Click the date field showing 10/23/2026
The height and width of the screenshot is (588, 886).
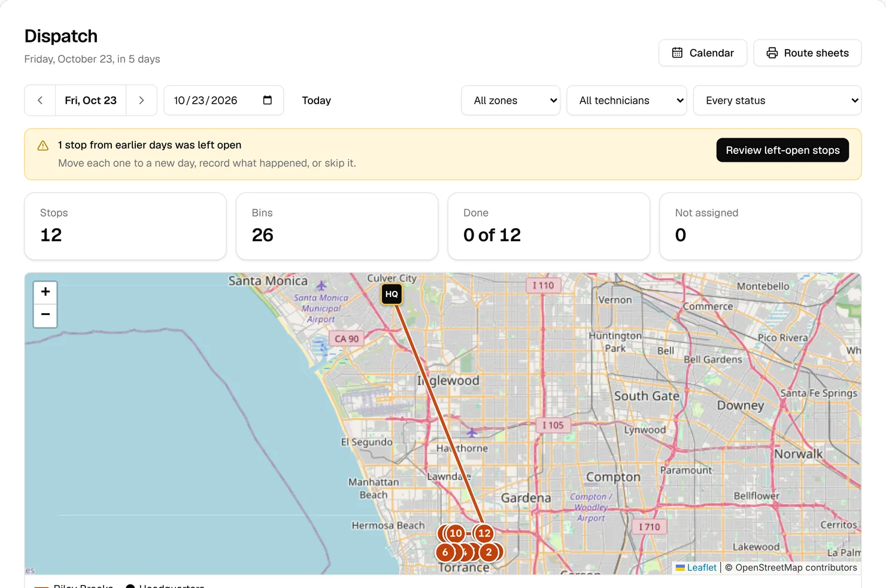pyautogui.click(x=223, y=101)
